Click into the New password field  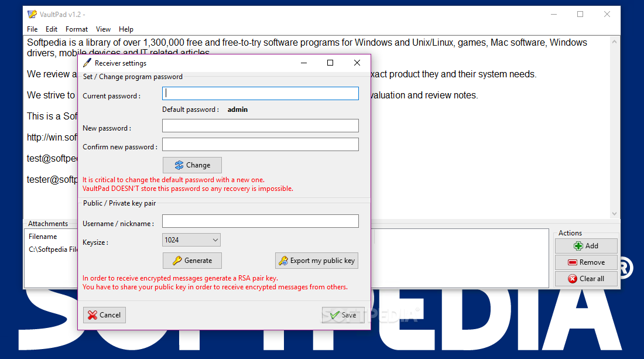click(x=261, y=126)
